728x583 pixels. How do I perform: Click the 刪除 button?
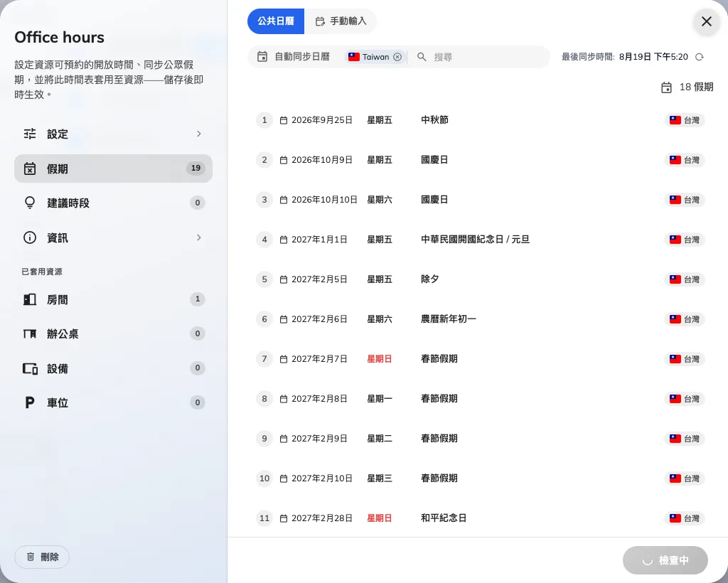[42, 557]
